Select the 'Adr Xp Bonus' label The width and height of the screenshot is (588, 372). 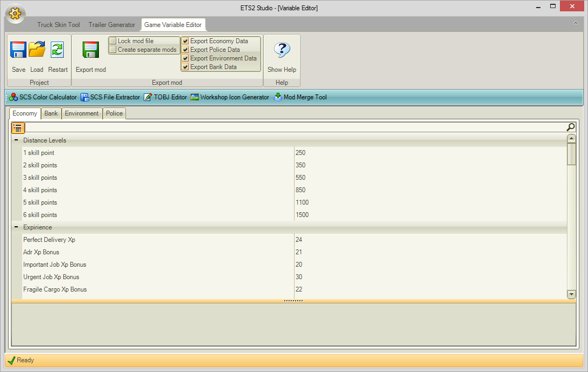[41, 252]
